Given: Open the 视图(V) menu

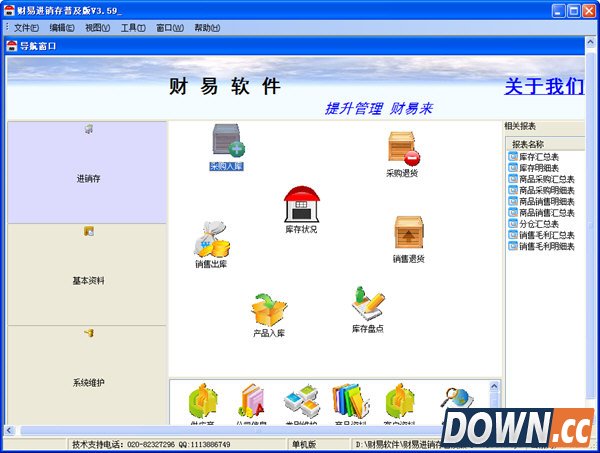Looking at the screenshot, I should (98, 28).
